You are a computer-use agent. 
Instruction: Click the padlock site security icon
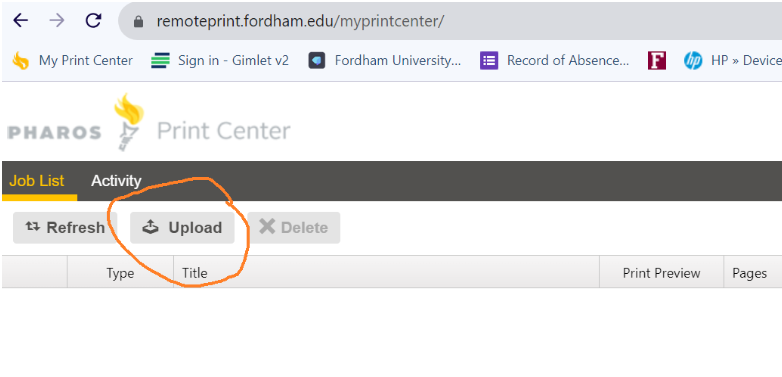point(139,21)
